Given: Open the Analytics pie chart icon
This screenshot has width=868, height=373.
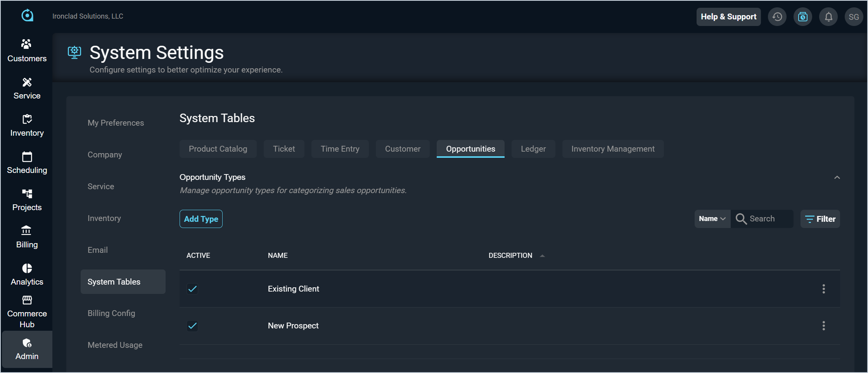Looking at the screenshot, I should pos(27,268).
